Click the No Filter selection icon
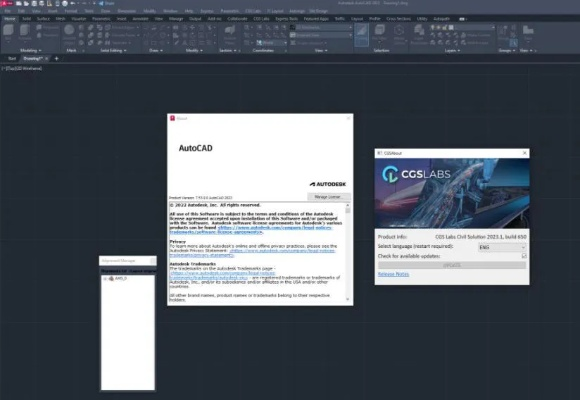This screenshot has height=400, width=580. [x=380, y=33]
